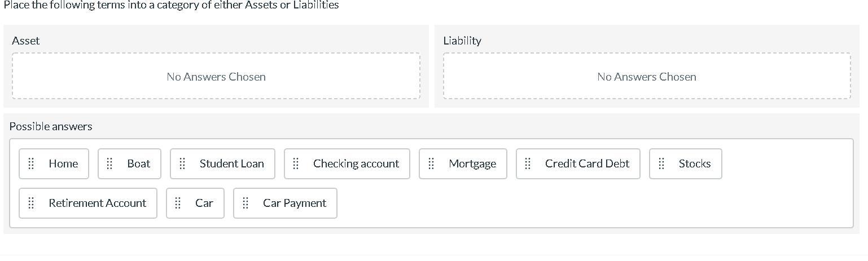Select the Boat answer chip
This screenshot has height=261, width=868.
[x=138, y=163]
